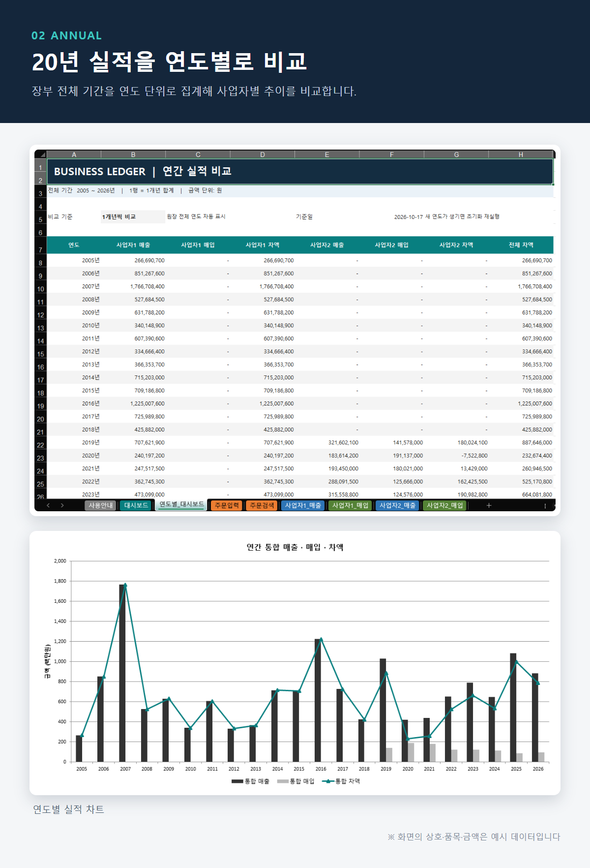Click the 사업자1 매입 column header
590x868 pixels.
pos(198,245)
